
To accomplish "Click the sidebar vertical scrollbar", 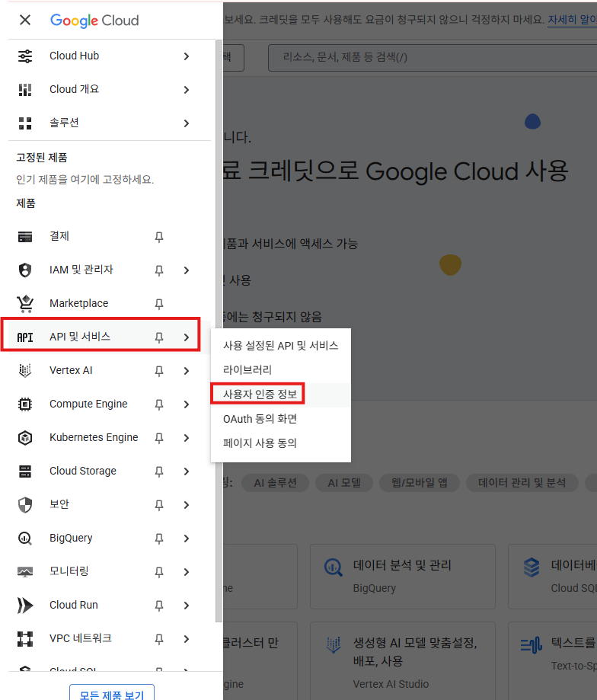I will click(219, 331).
